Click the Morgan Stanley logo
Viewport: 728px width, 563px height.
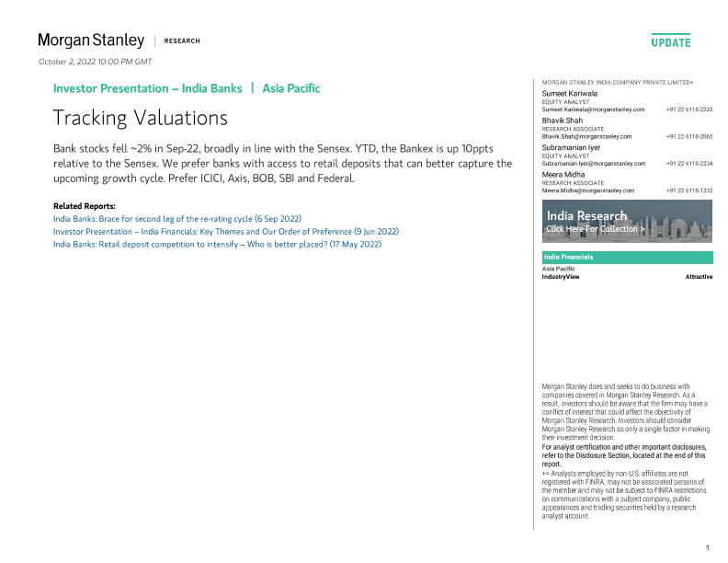point(91,40)
